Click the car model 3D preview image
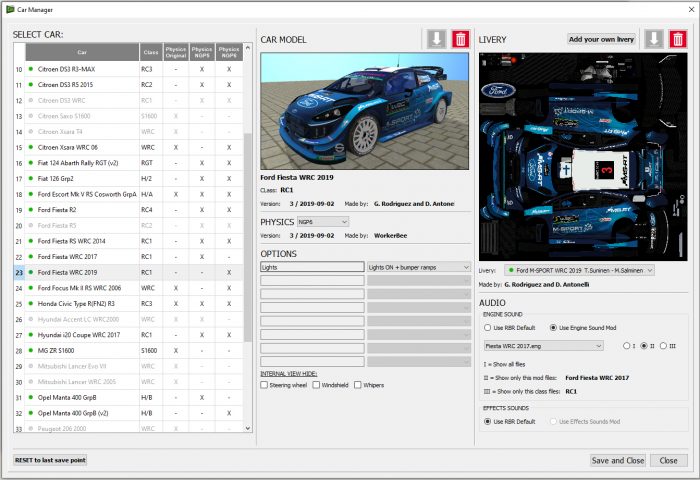700x480 pixels. coord(364,111)
